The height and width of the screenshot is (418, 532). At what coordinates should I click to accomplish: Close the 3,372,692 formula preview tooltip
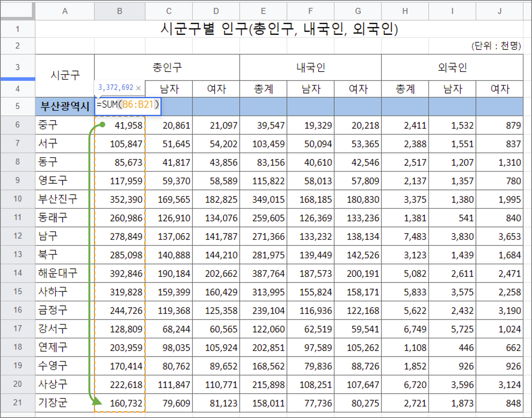tap(139, 88)
